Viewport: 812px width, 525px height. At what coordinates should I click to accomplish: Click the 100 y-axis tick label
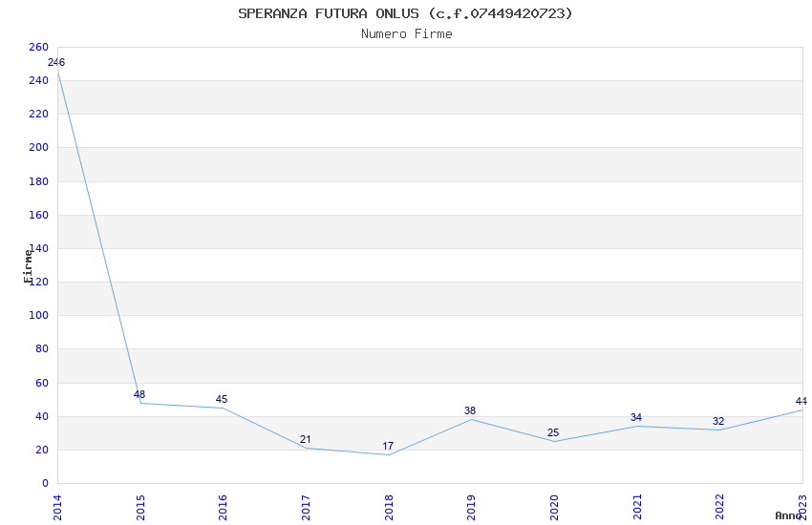pos(39,316)
